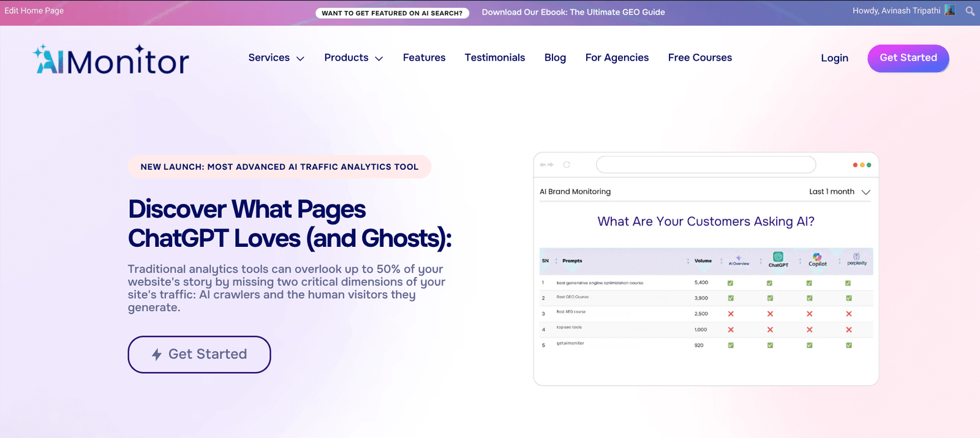Open the For Agencies nav item
This screenshot has height=438, width=980.
tap(617, 58)
